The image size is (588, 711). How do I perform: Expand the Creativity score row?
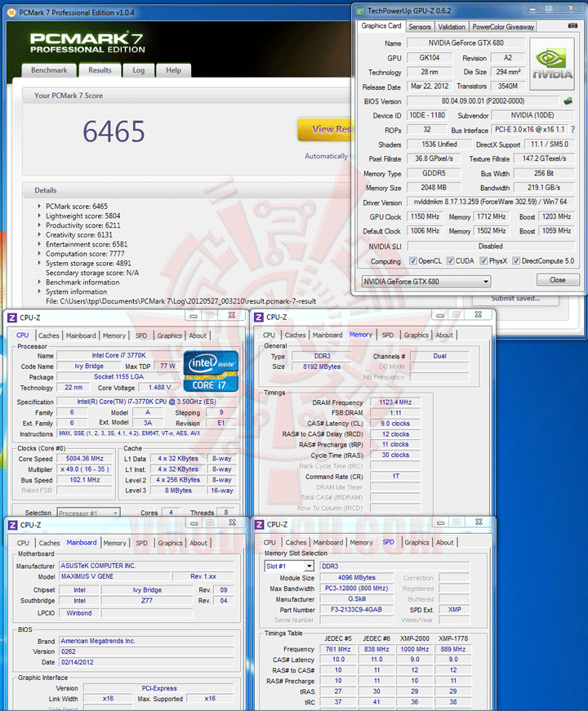tap(39, 235)
